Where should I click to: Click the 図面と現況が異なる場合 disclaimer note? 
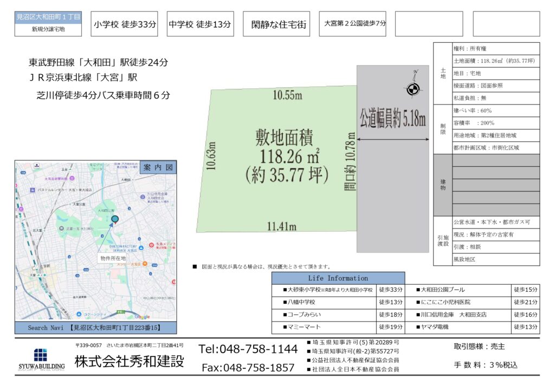tap(263, 266)
